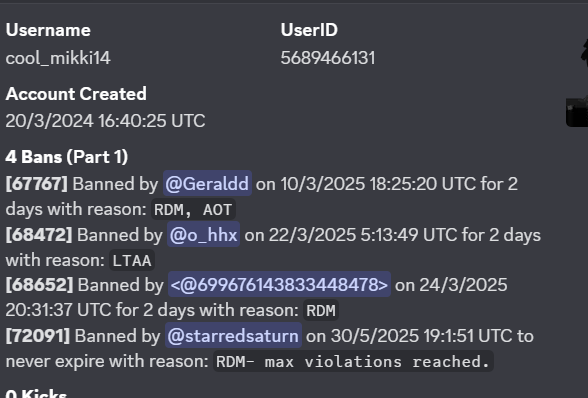Viewport: 588px width, 398px height.
Task: Click the Account Created heading
Action: point(76,94)
